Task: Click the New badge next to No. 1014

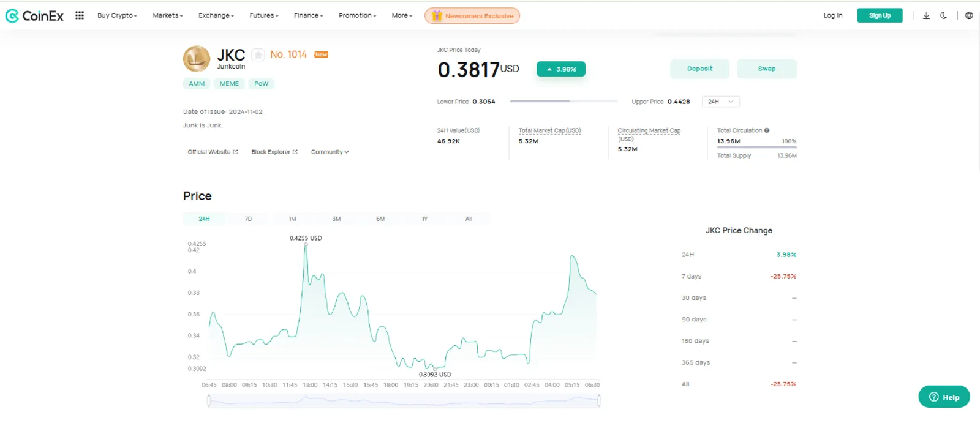Action: 322,54
